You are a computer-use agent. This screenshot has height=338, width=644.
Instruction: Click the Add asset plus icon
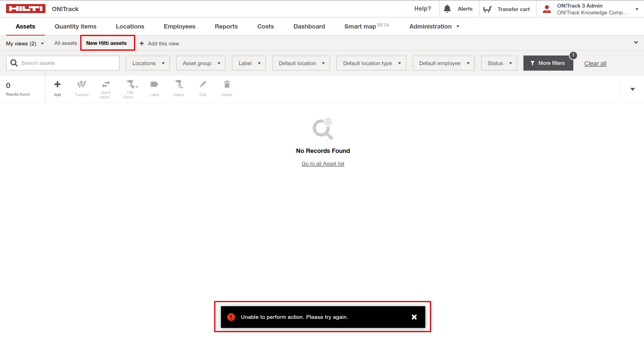(58, 84)
